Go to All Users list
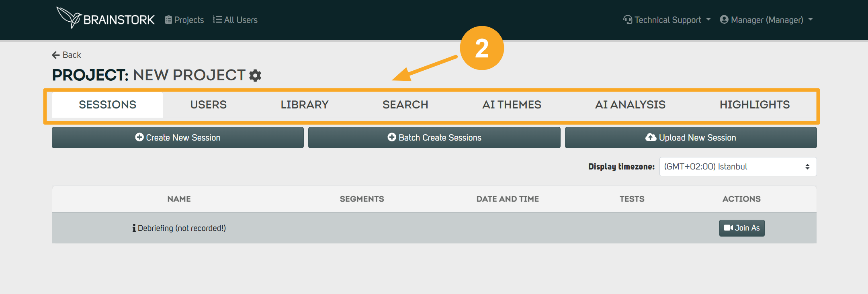 click(235, 20)
